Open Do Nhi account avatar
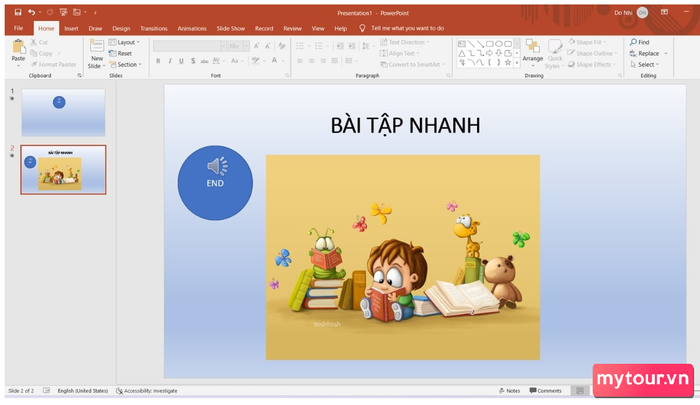Screen dimensions: 700x405 point(642,13)
